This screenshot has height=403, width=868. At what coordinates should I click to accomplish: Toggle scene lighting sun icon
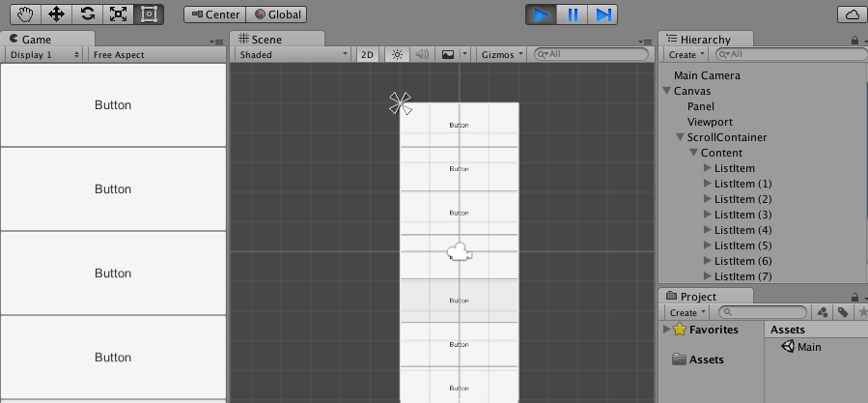(x=397, y=54)
